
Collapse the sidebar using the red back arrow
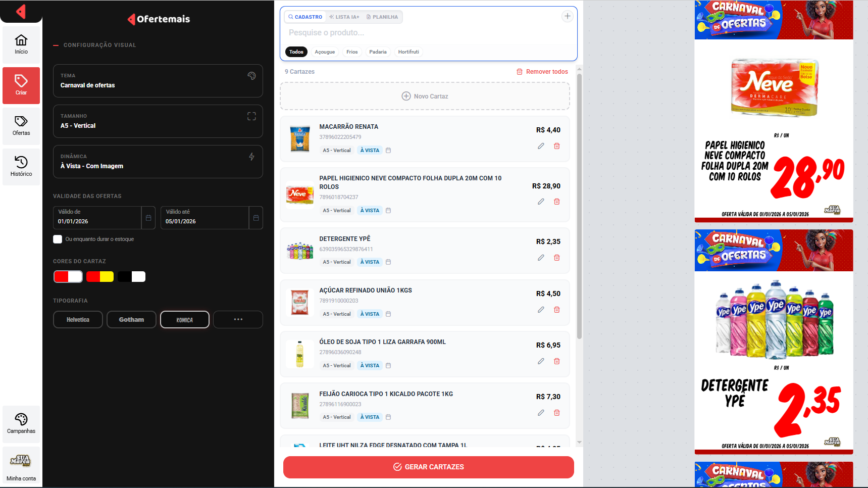pos(21,11)
